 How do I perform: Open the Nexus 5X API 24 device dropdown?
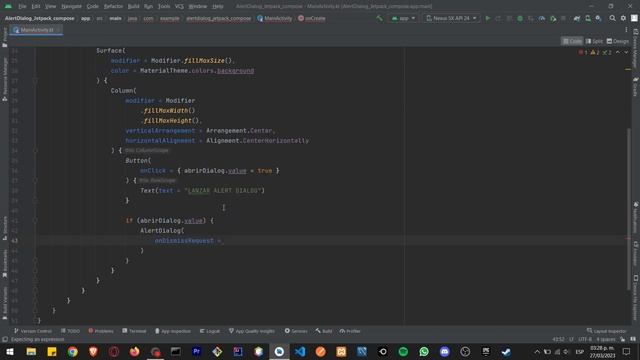(451, 18)
